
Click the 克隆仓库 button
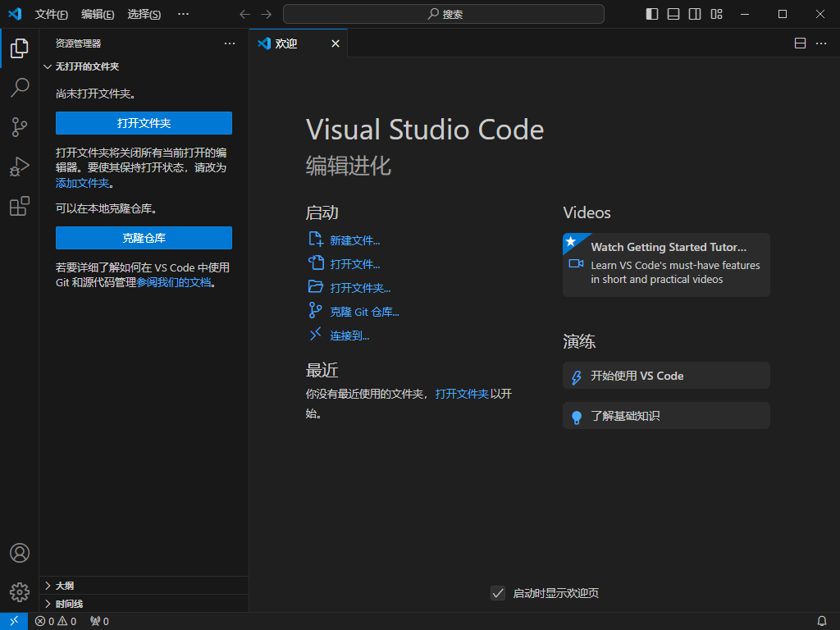pos(144,238)
